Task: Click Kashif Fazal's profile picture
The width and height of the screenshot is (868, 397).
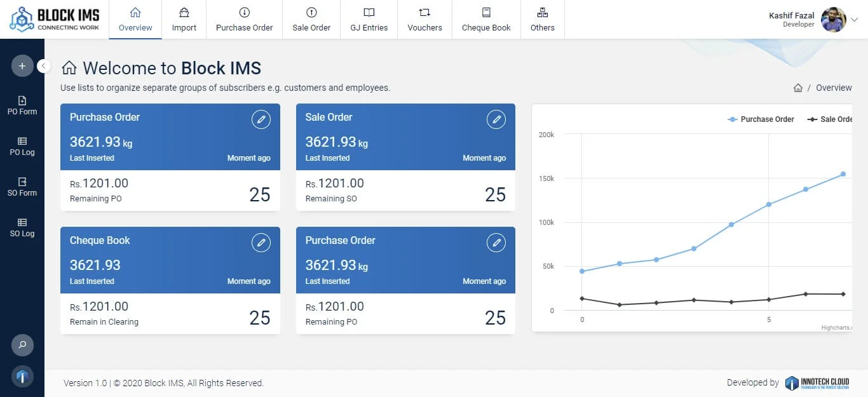Action: 833,20
